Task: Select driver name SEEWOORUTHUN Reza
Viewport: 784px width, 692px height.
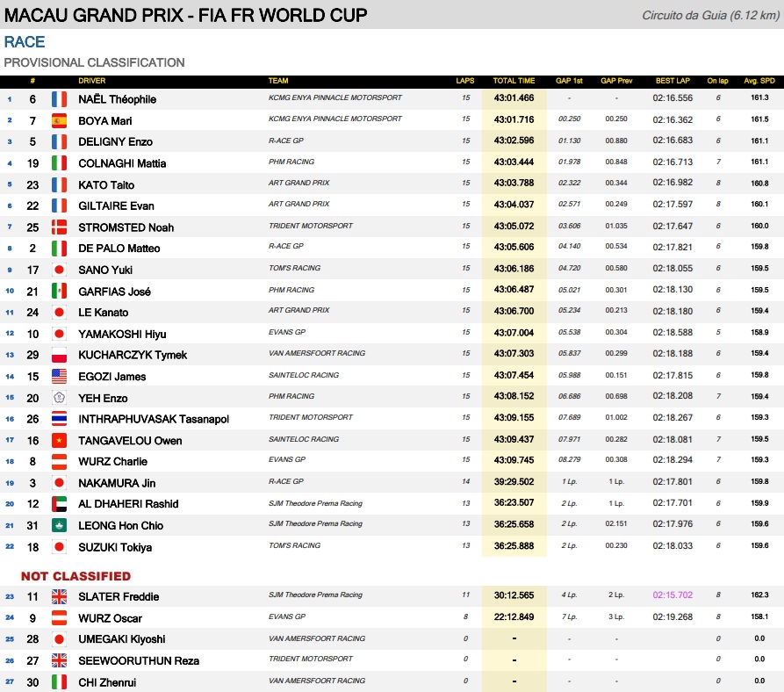Action: [139, 661]
